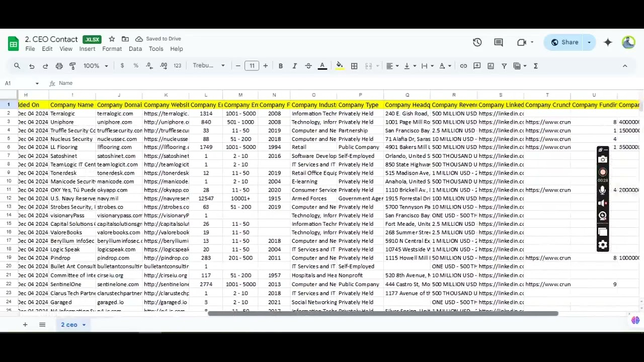Star the 2. CEO Contact file
The height and width of the screenshot is (362, 644).
112,39
